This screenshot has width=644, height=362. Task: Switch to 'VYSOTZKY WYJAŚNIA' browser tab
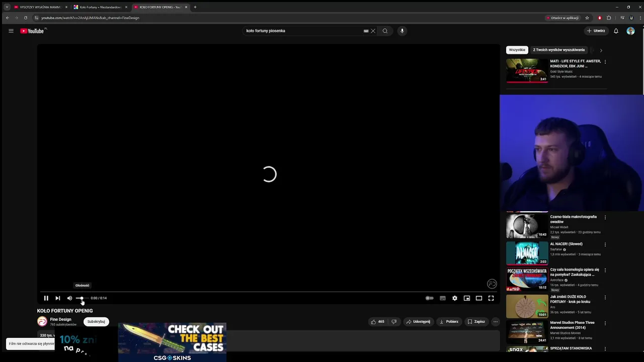tap(40, 7)
